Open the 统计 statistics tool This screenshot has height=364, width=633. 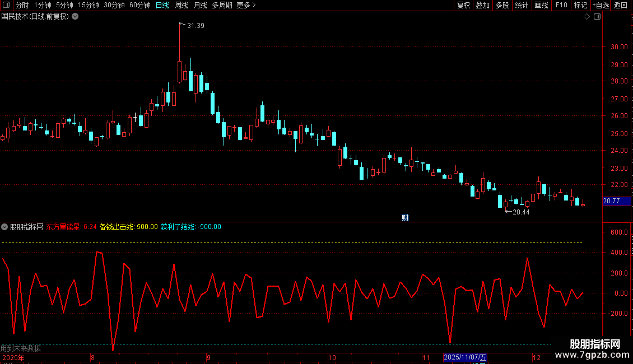click(522, 5)
